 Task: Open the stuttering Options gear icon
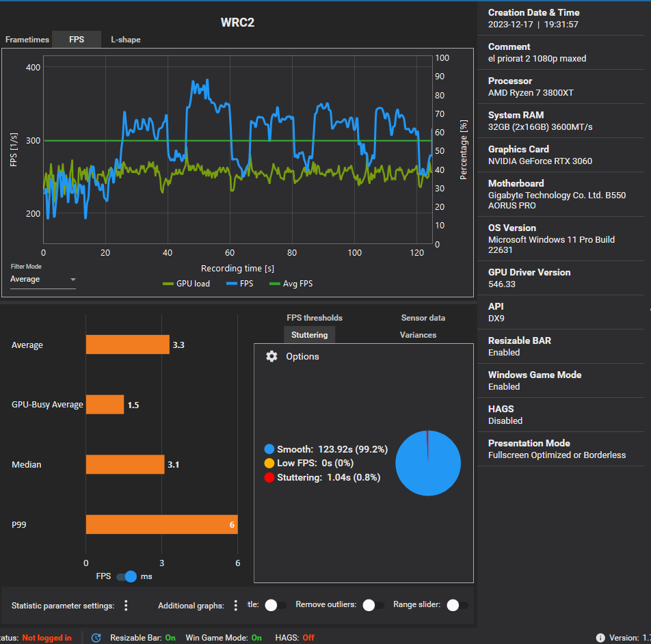pos(271,356)
